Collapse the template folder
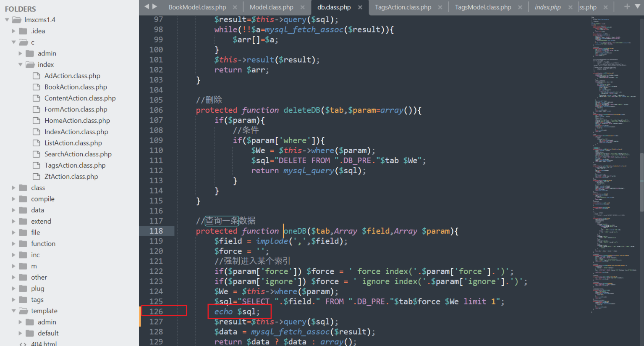 (x=13, y=311)
